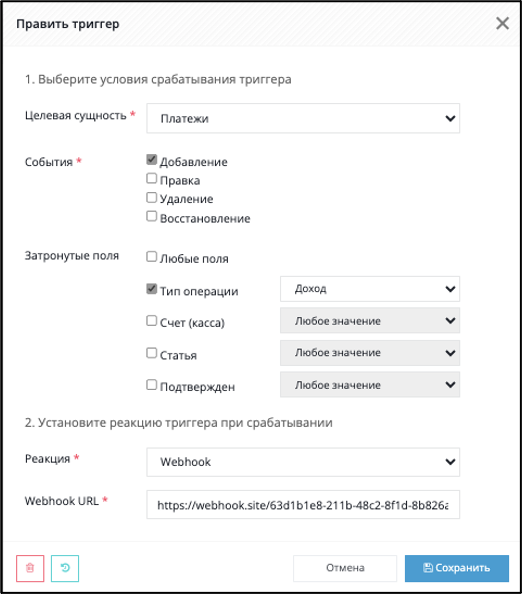This screenshot has width=522, height=595.
Task: Click the red trash delete trigger icon
Action: pyautogui.click(x=30, y=568)
